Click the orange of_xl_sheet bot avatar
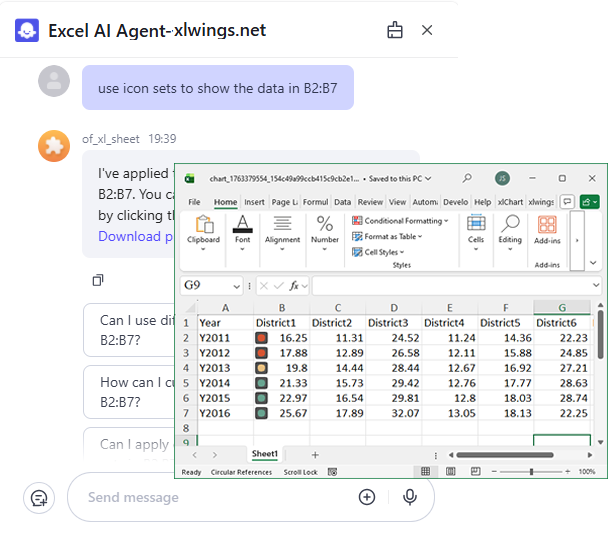 coord(54,146)
